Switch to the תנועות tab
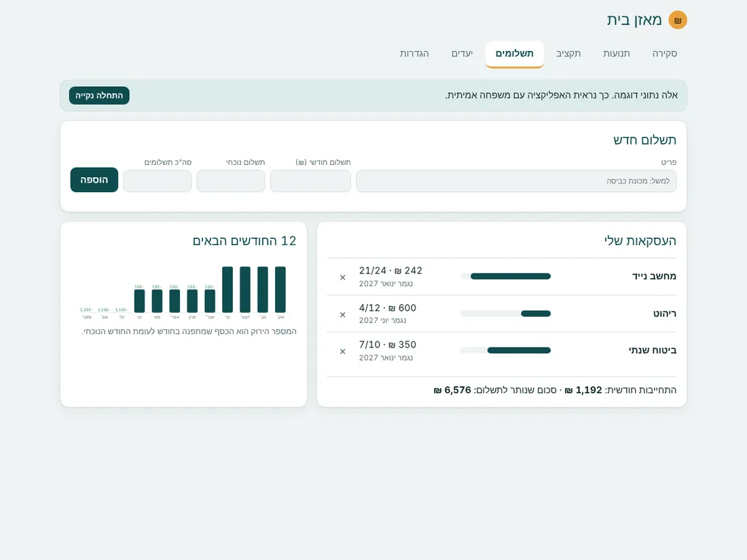 tap(617, 54)
